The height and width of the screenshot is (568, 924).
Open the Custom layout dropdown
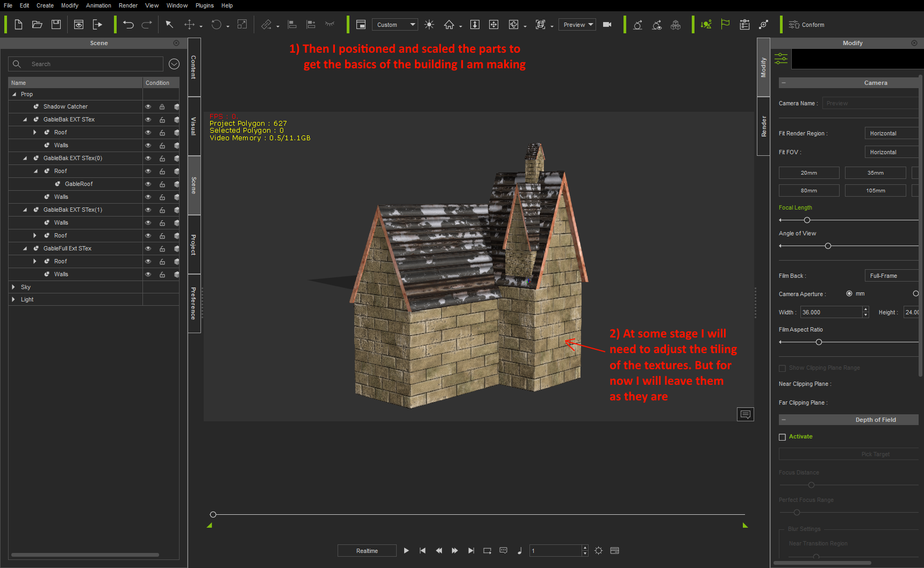tap(395, 25)
